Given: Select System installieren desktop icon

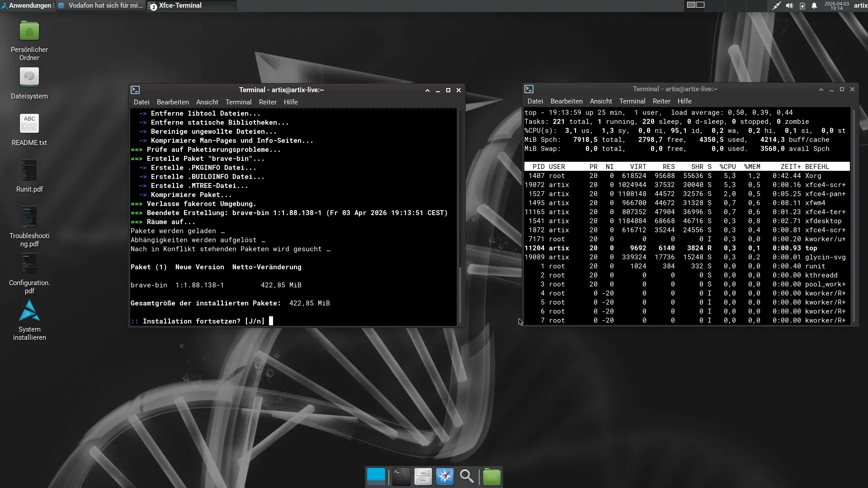Looking at the screenshot, I should pyautogui.click(x=29, y=320).
